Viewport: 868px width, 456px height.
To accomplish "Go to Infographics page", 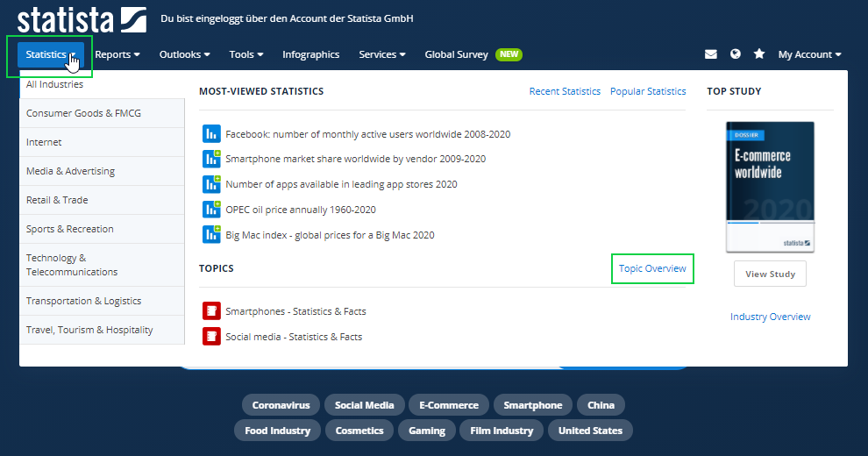I will click(x=310, y=54).
